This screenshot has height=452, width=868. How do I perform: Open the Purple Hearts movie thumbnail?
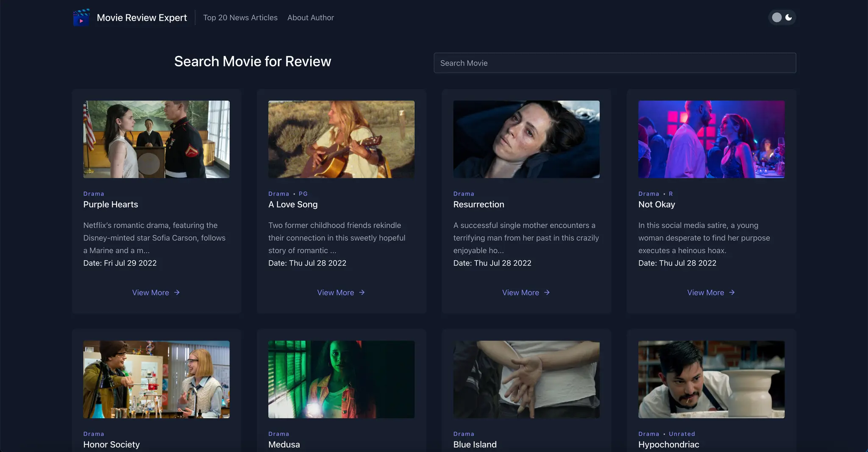click(156, 139)
